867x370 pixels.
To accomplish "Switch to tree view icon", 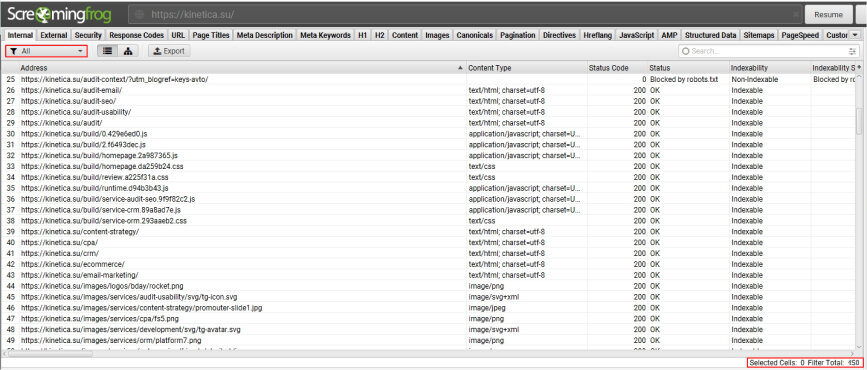I will pyautogui.click(x=128, y=51).
